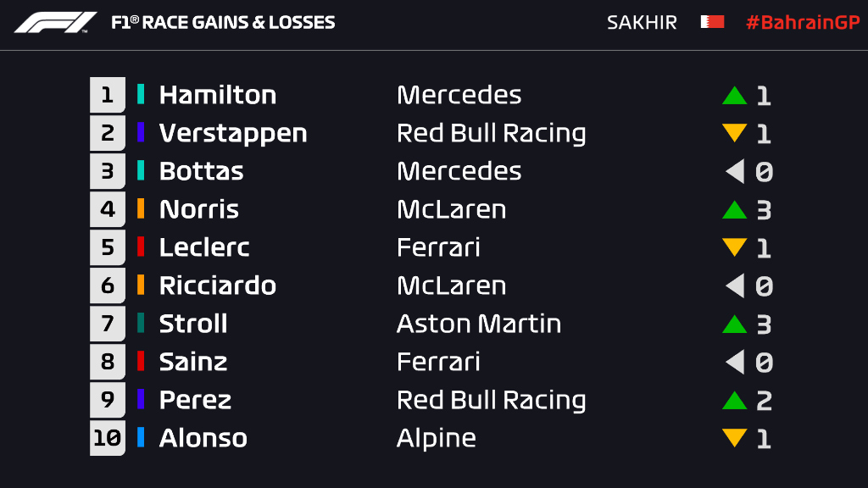Click the green up arrow beside Hamilton

[734, 95]
